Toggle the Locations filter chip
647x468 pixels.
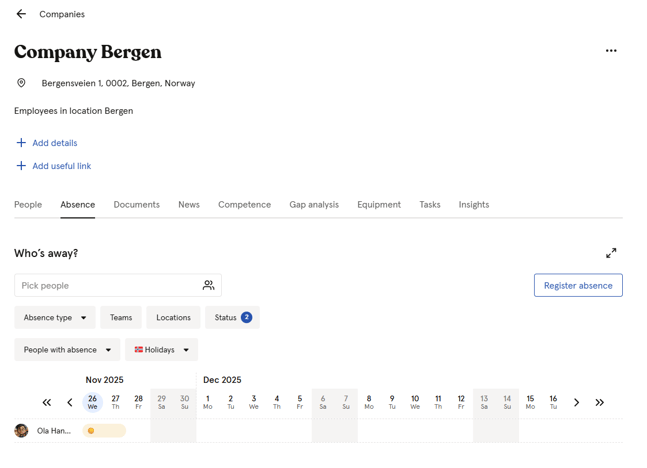pyautogui.click(x=173, y=317)
